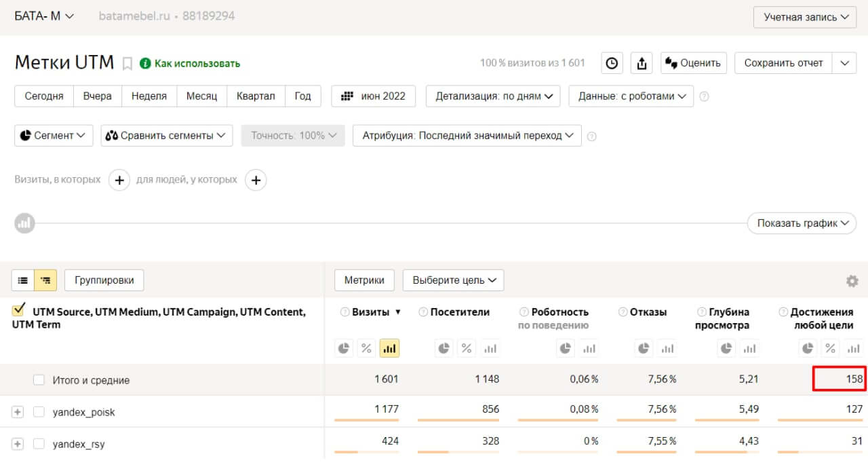The width and height of the screenshot is (868, 469).
Task: Choose the Квартал period tab
Action: pos(256,96)
